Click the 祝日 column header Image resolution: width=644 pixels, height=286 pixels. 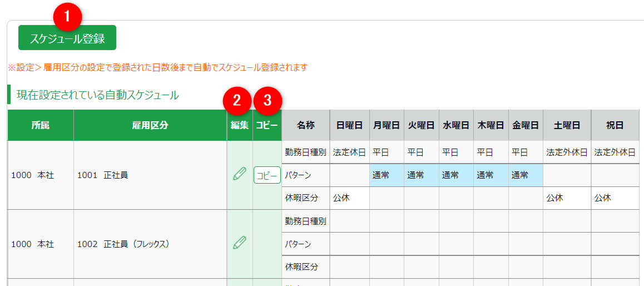[x=615, y=125]
